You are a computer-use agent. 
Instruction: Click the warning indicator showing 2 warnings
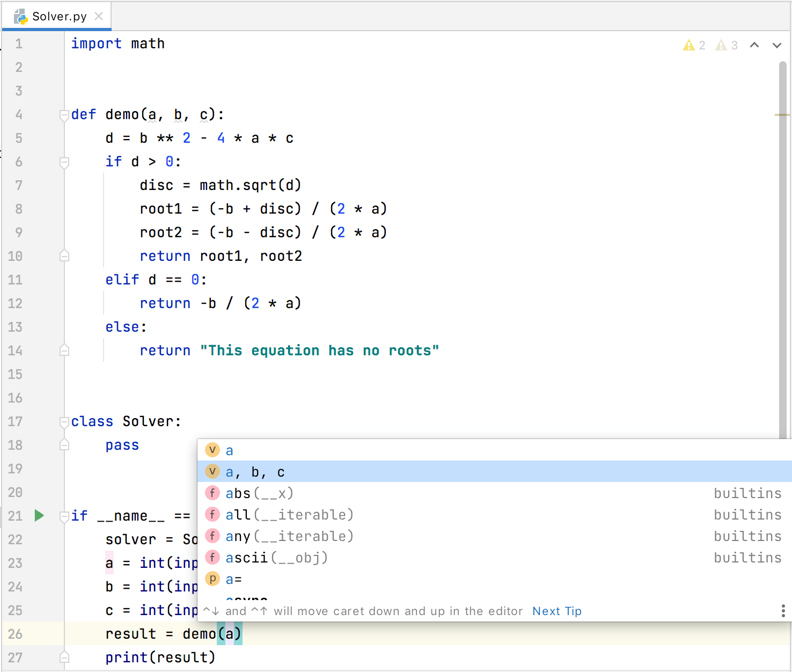pyautogui.click(x=694, y=45)
